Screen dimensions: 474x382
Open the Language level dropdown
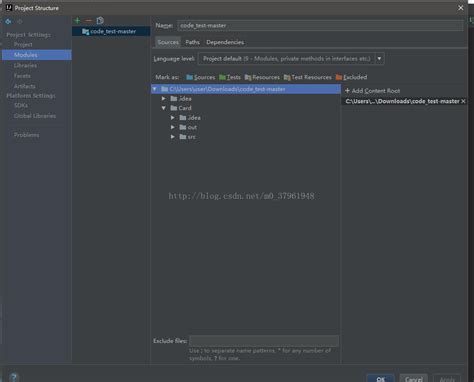[x=379, y=59]
